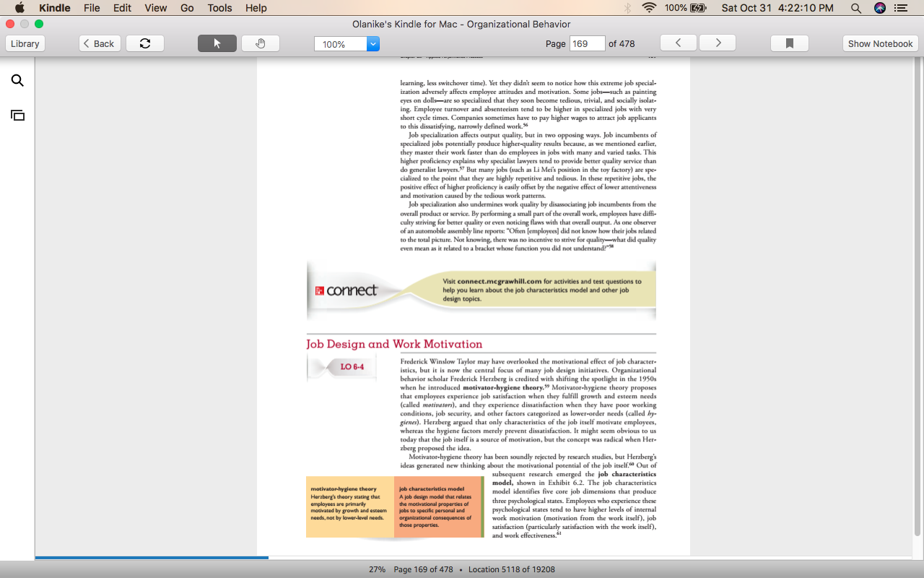924x578 pixels.
Task: Open the Help menu
Action: point(256,8)
